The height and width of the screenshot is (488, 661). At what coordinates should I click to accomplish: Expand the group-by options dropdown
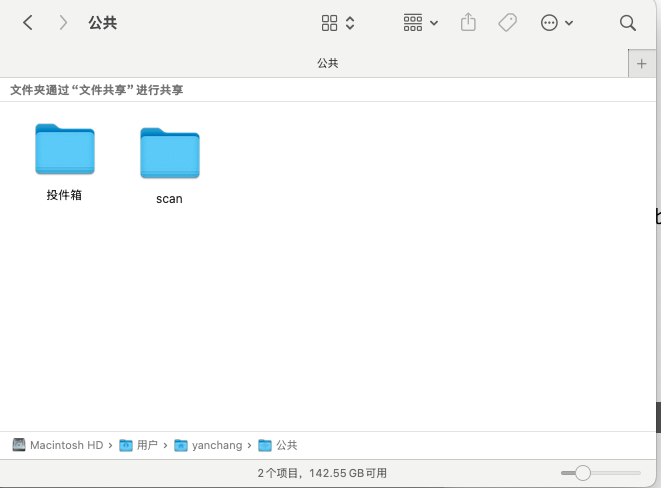tap(420, 22)
